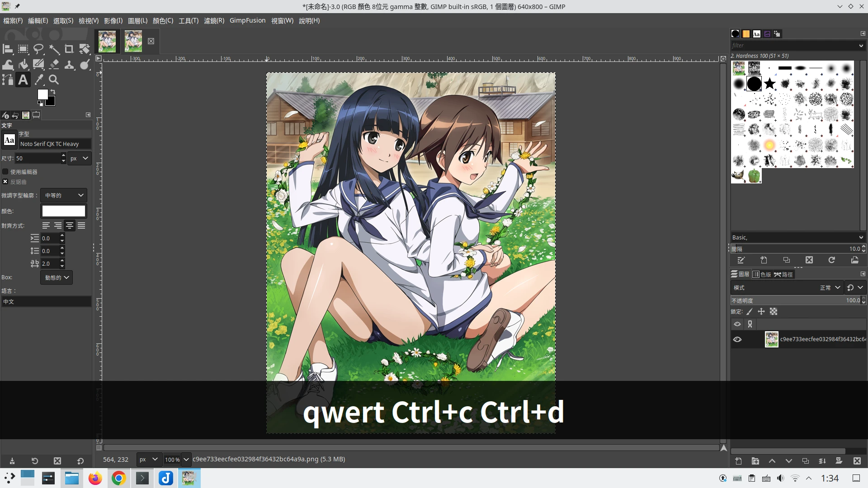Open Firefox from the taskbar

[x=95, y=478]
